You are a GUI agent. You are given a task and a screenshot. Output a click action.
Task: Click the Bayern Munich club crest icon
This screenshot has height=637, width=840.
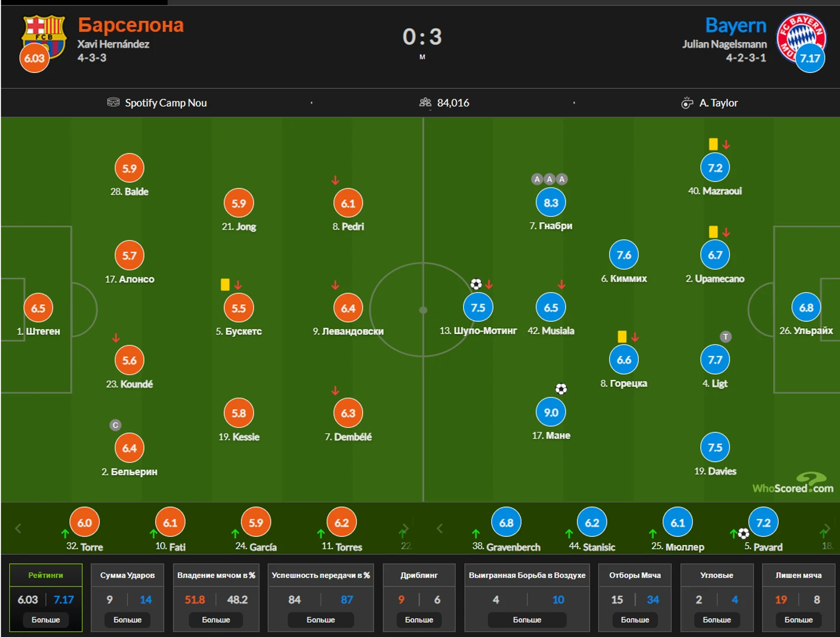pos(801,37)
